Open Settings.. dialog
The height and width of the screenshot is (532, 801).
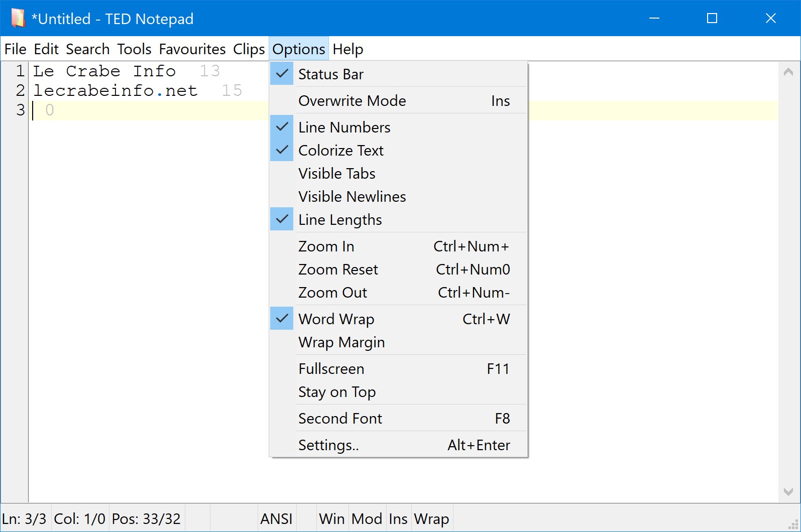point(399,445)
